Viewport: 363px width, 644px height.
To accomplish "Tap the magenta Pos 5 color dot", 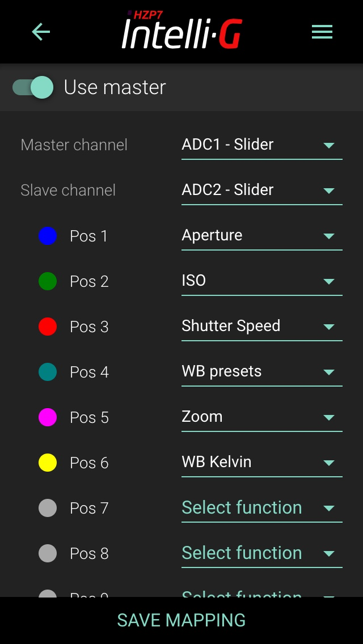I will (x=48, y=417).
